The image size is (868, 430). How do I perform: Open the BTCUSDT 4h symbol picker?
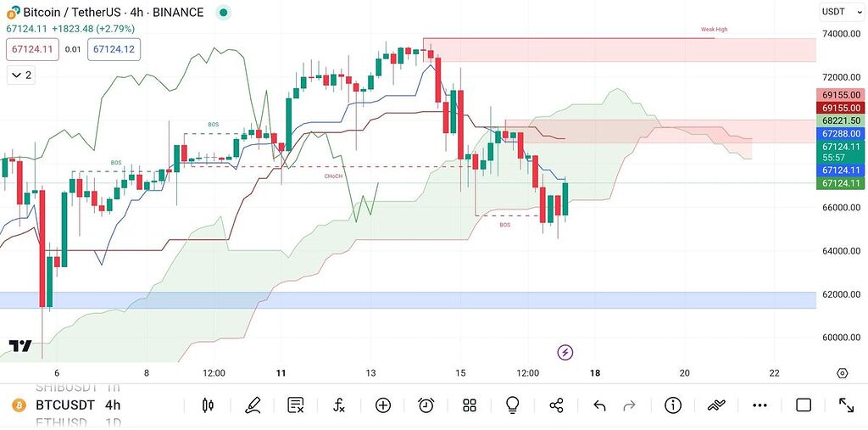pos(78,405)
